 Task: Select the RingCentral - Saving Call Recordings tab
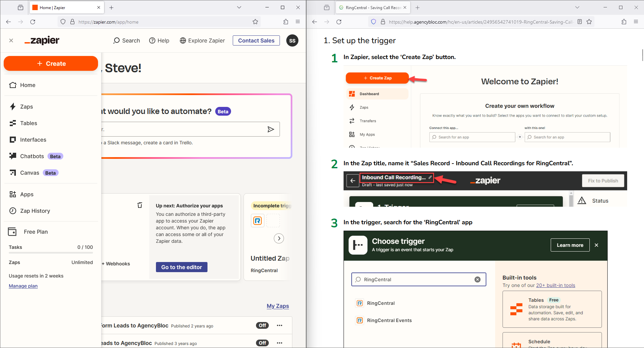[x=373, y=7]
